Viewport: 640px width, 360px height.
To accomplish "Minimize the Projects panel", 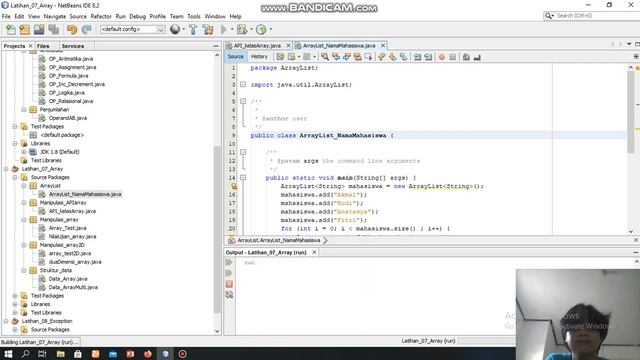I will [216, 46].
